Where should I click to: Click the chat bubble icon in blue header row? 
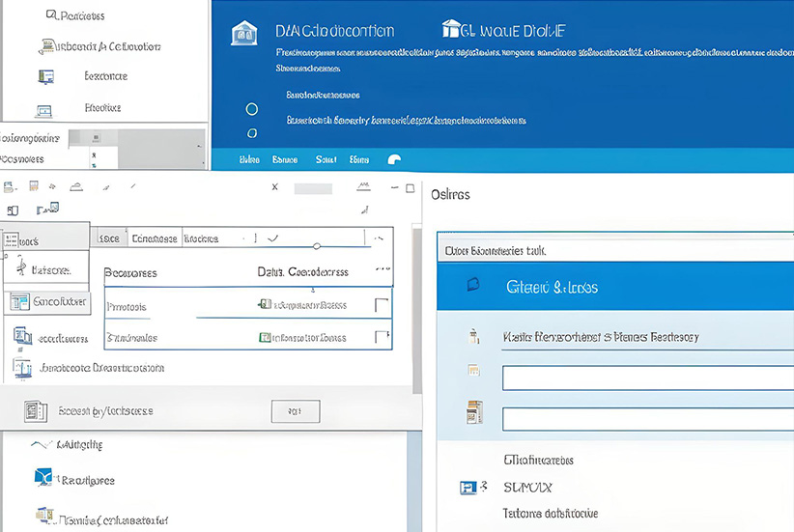[x=393, y=160]
